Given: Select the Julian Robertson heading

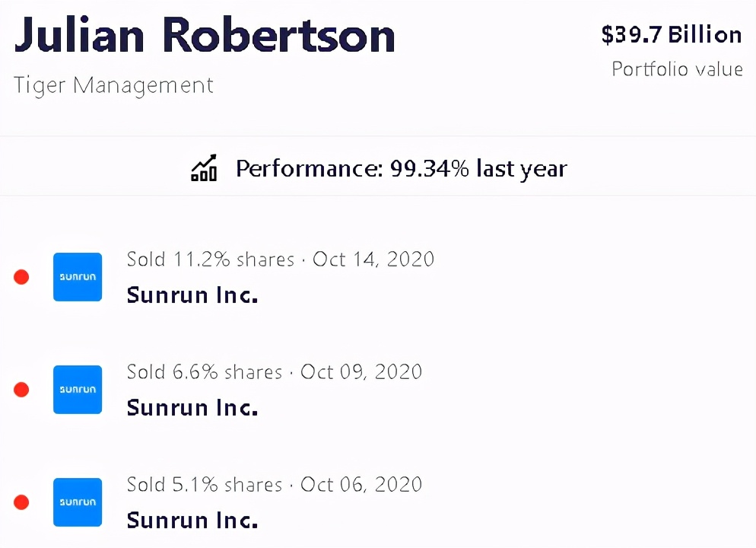Looking at the screenshot, I should pyautogui.click(x=205, y=34).
